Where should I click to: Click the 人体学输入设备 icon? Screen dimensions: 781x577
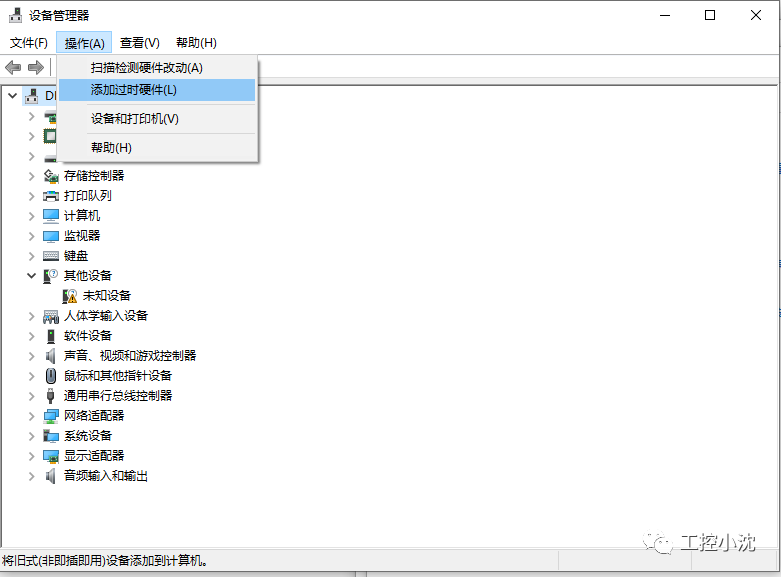(x=51, y=316)
